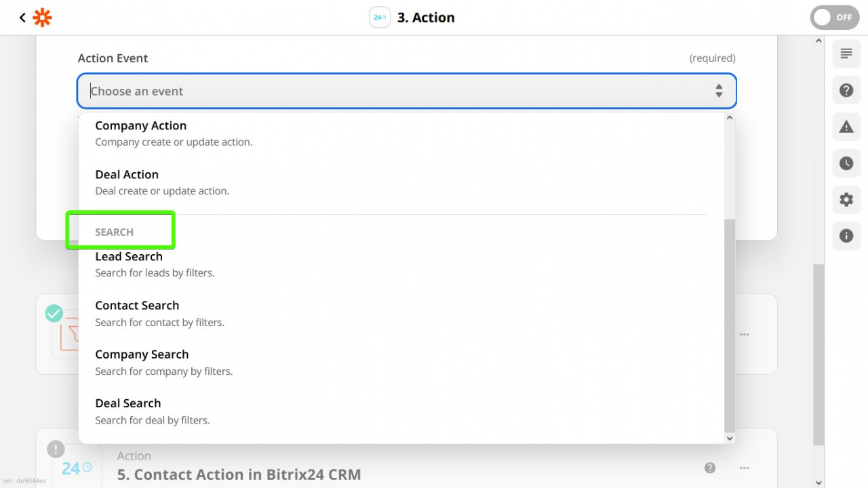This screenshot has width=868, height=488.
Task: Show warnings triangle icon in sidebar
Action: click(846, 127)
